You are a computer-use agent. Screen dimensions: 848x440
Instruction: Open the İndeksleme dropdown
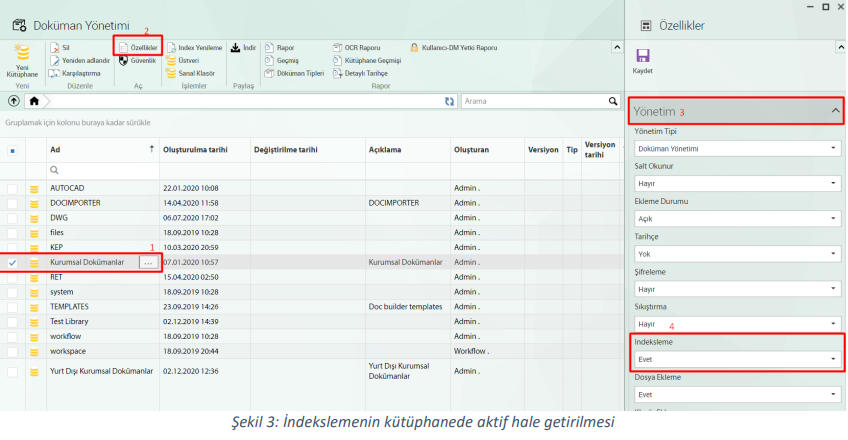point(736,357)
